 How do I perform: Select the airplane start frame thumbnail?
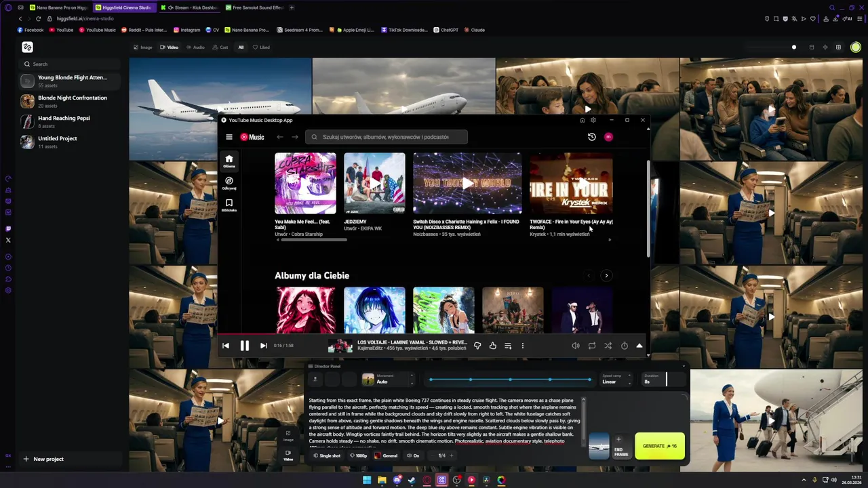(x=599, y=446)
